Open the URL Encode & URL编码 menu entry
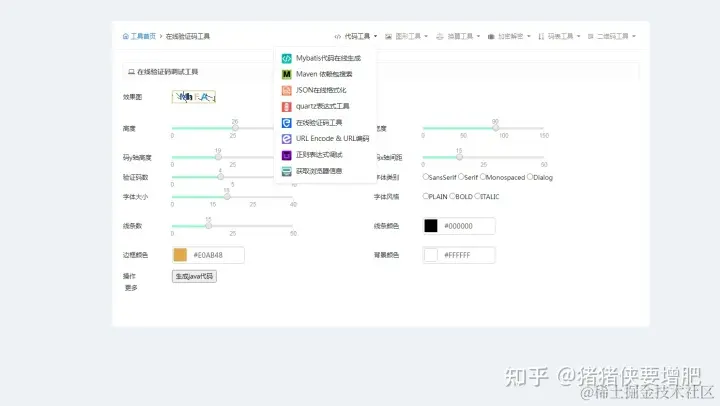720x406 pixels. [x=325, y=139]
